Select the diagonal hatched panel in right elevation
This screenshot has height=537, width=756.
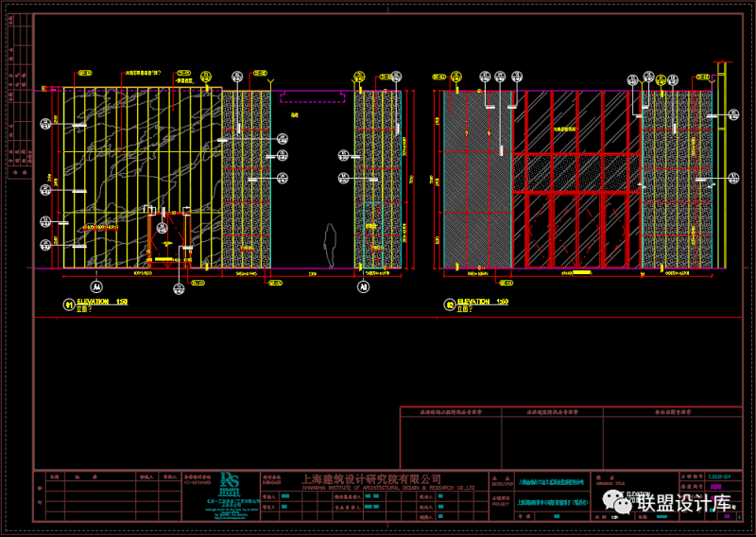coord(476,180)
